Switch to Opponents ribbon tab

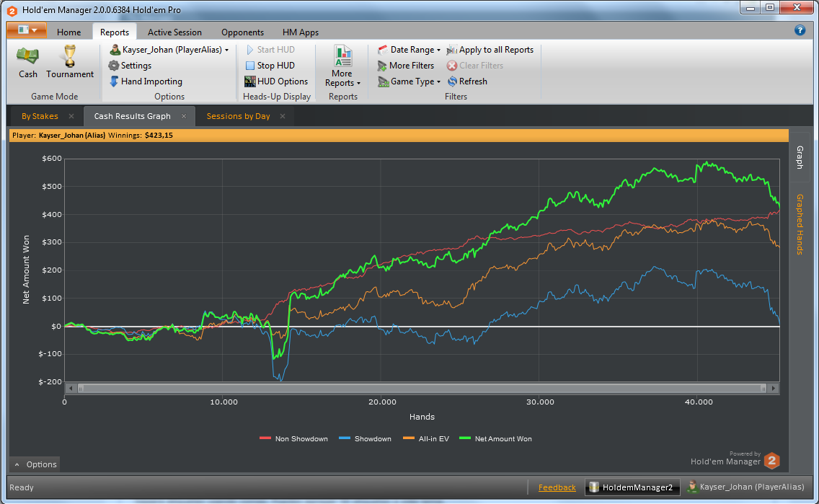pos(242,32)
